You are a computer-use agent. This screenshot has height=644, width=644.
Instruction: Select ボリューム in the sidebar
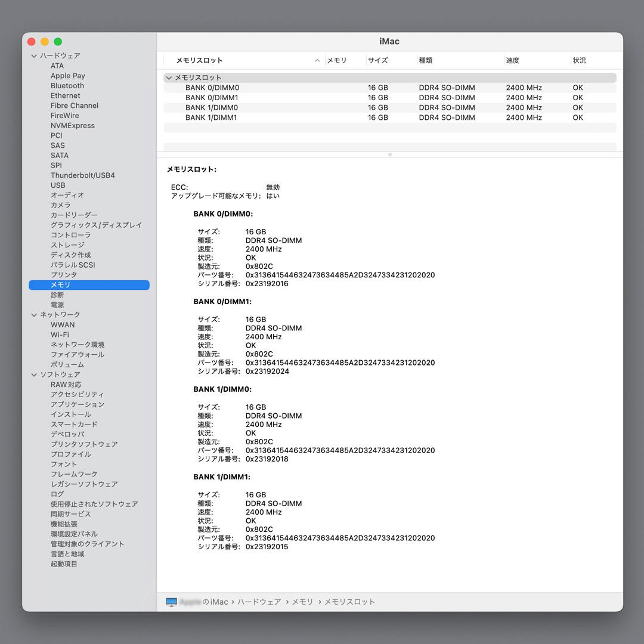point(67,365)
